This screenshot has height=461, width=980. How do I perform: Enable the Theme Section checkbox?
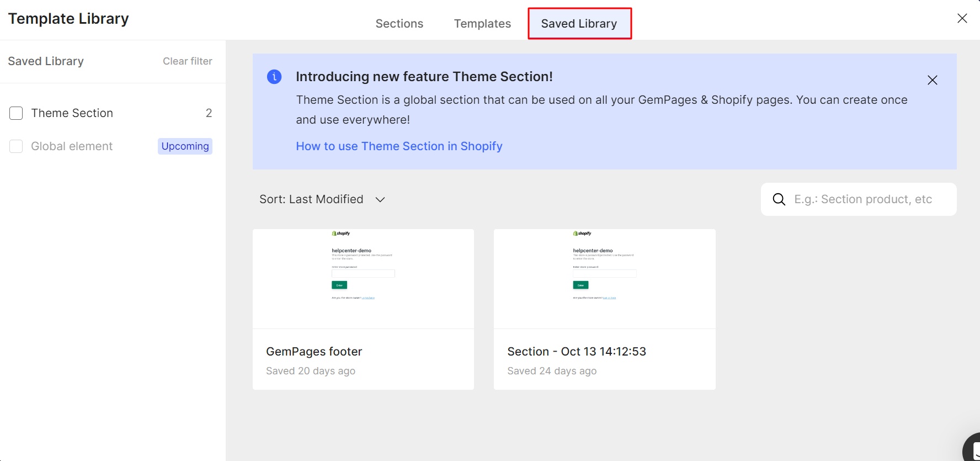[16, 113]
